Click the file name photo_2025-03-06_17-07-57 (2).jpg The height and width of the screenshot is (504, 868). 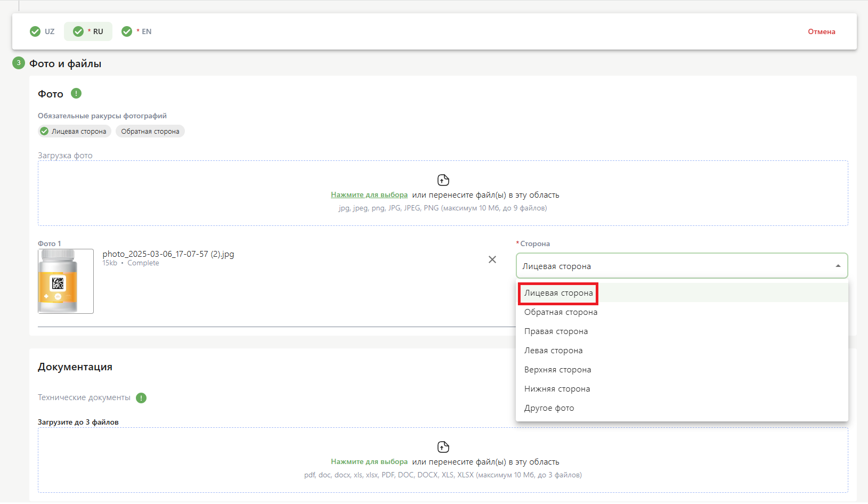tap(168, 254)
